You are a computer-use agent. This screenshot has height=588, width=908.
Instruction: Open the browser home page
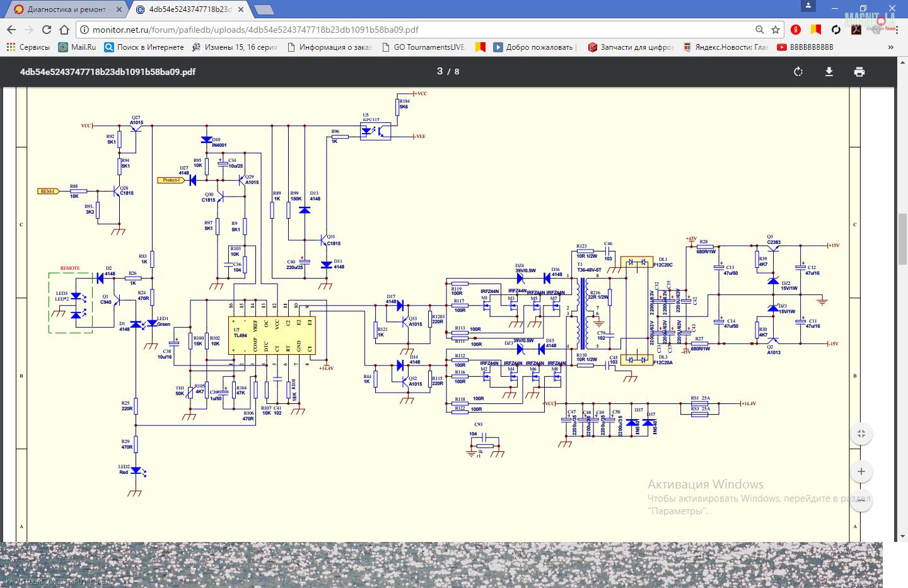[64, 30]
